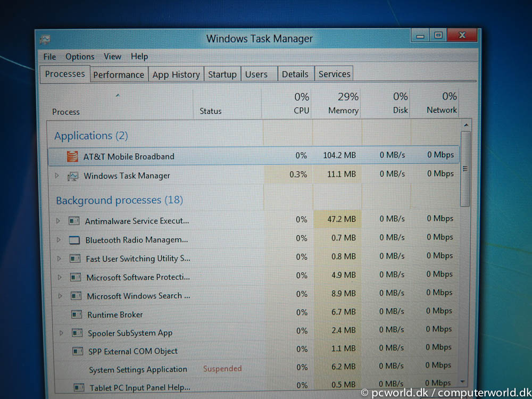Open the App History tab

coord(176,74)
